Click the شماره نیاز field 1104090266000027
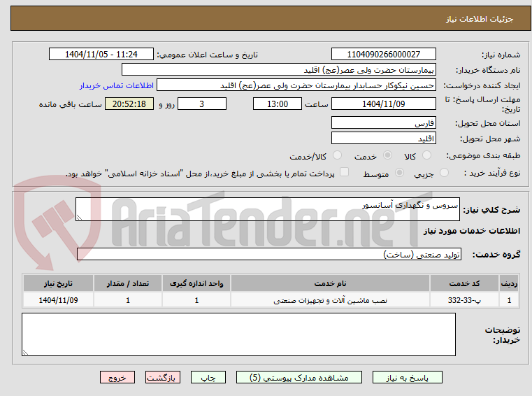This screenshot has height=396, width=532. pos(383,55)
